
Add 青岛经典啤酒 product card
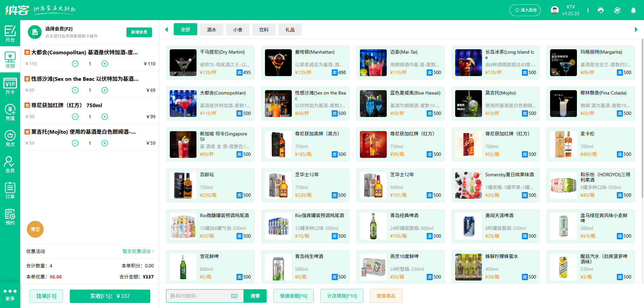(400, 226)
